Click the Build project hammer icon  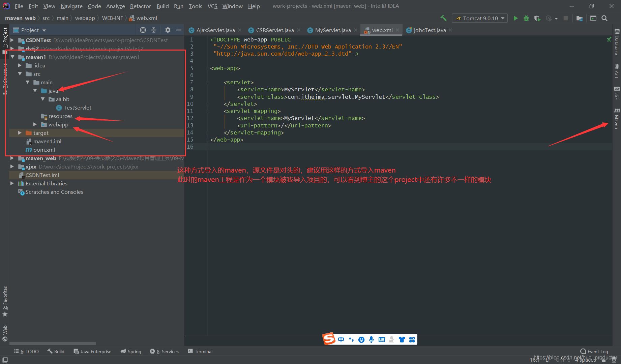coord(443,18)
